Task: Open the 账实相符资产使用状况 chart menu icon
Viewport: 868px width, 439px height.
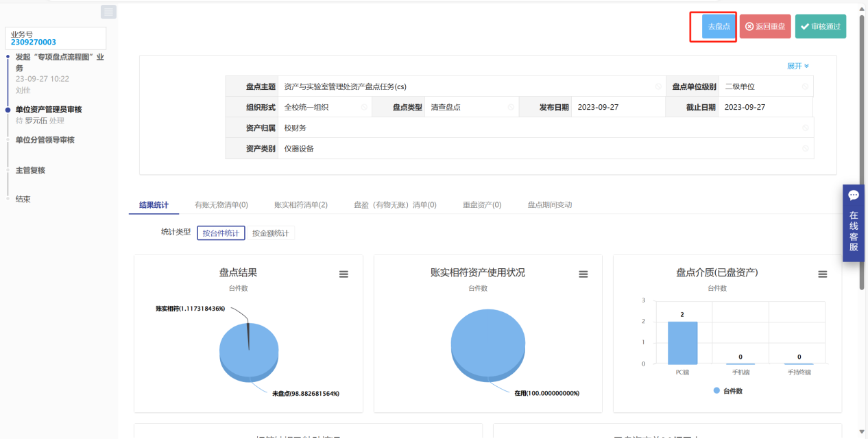Action: [x=583, y=274]
